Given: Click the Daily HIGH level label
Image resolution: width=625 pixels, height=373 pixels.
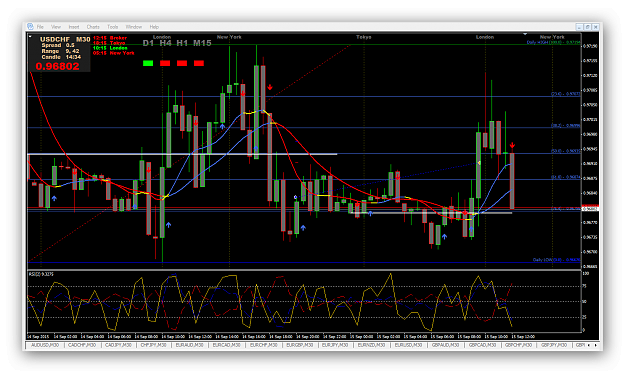Looking at the screenshot, I should tap(554, 42).
